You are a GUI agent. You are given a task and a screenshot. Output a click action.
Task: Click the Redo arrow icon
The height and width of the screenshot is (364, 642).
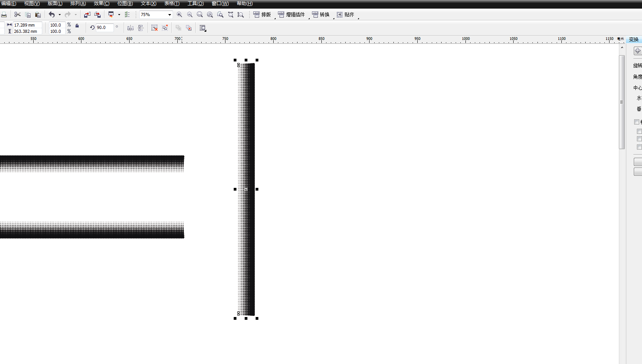67,14
